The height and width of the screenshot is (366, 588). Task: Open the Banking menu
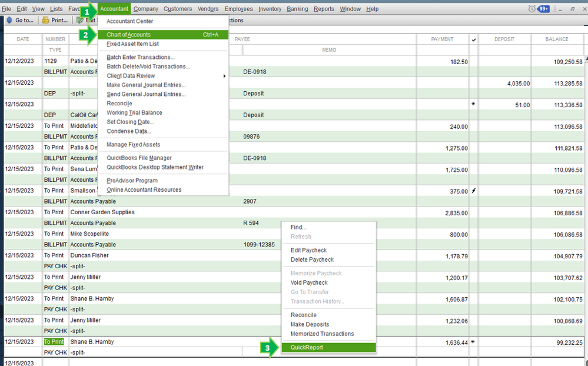pos(297,9)
